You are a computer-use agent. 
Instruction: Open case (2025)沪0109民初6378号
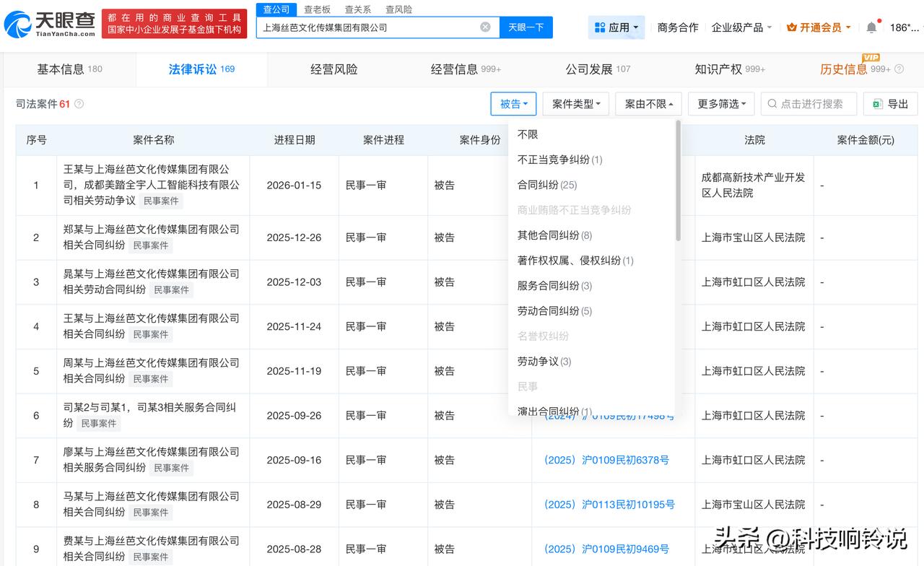click(606, 460)
